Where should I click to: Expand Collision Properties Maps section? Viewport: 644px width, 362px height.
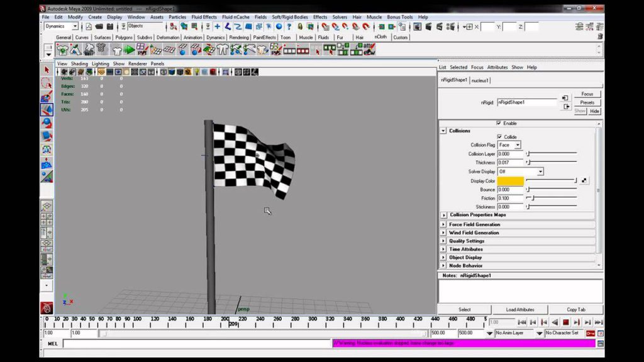(443, 215)
